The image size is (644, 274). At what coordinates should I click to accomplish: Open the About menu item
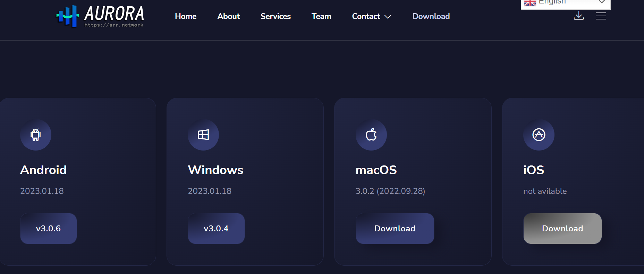[x=229, y=16]
